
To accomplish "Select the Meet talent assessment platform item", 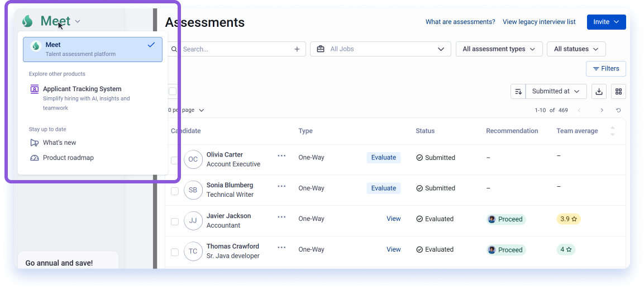I will pos(92,49).
